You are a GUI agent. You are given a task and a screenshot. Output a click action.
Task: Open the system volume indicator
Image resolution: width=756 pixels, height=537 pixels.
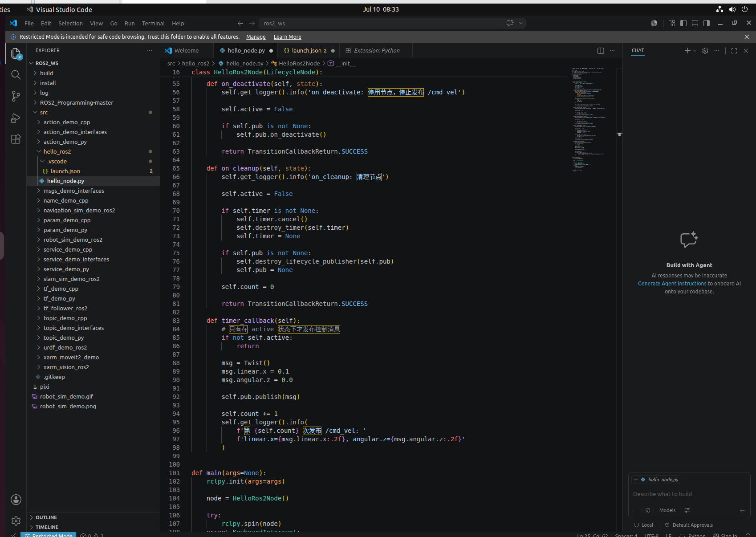click(732, 9)
